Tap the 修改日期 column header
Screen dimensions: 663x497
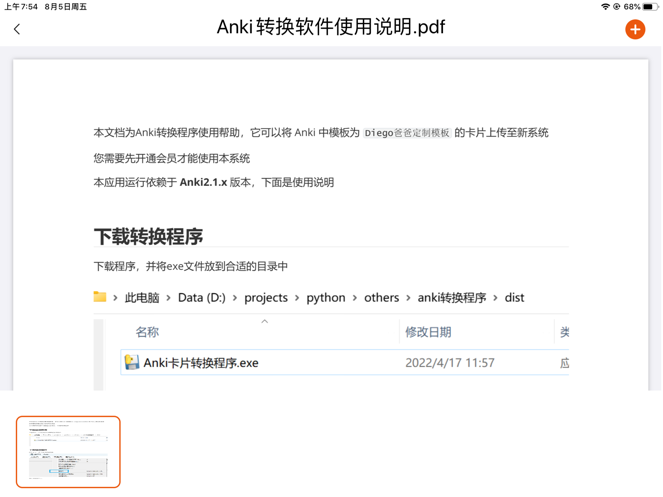pos(428,332)
